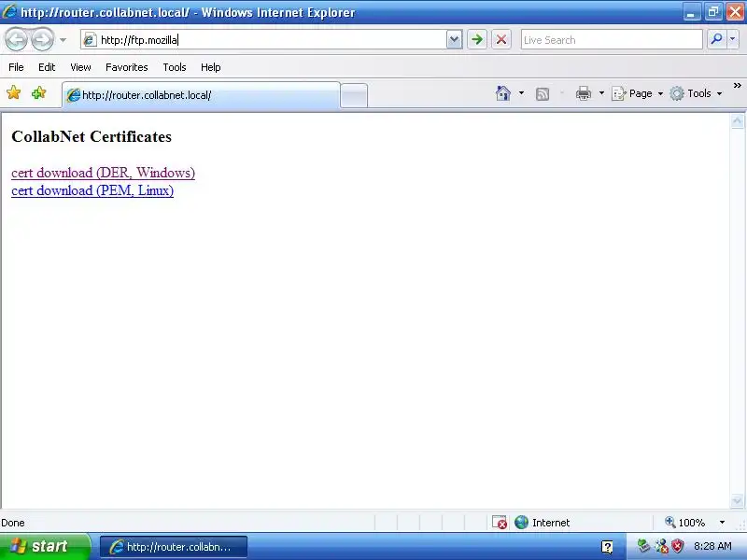Click the Add to Favorites icon
This screenshot has width=747, height=560.
[x=38, y=92]
